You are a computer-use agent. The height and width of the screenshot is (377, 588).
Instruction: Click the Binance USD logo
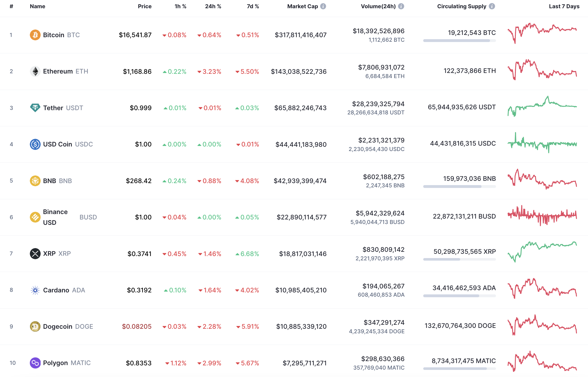[35, 217]
